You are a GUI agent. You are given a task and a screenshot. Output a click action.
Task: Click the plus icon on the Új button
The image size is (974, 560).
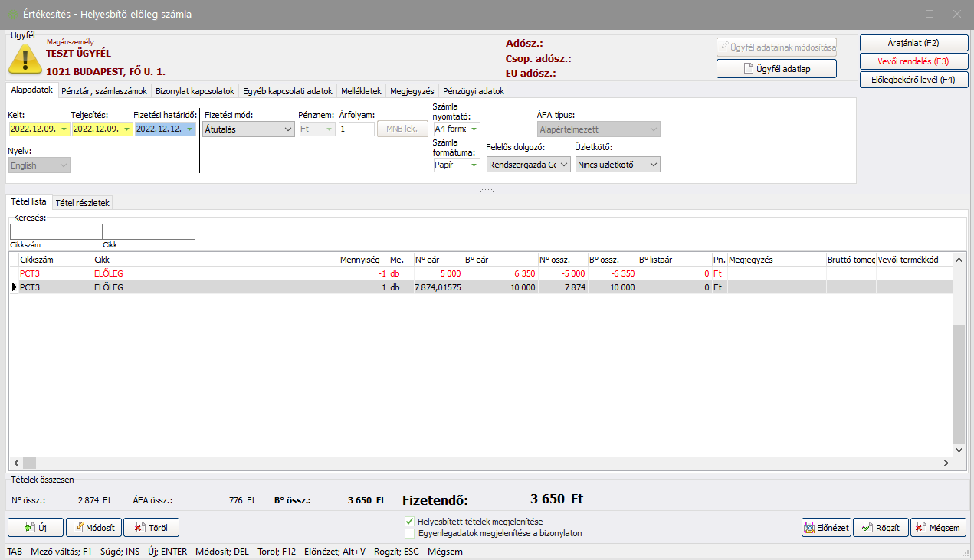(29, 528)
